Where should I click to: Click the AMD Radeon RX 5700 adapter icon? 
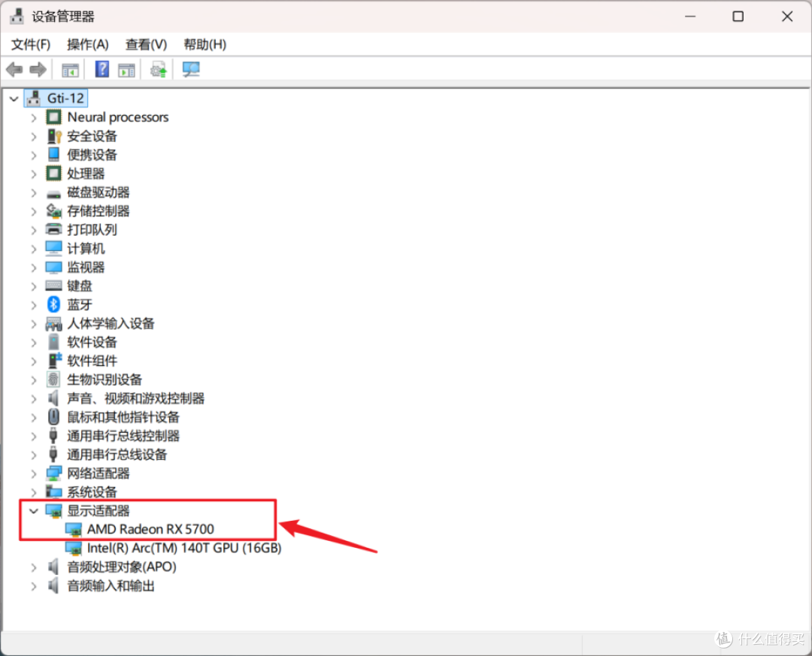(x=74, y=530)
